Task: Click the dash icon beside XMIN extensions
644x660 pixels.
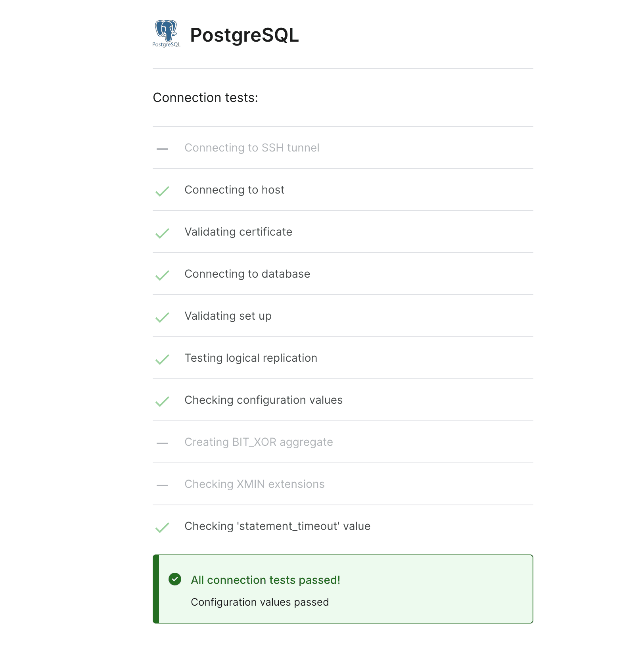Action: (162, 485)
